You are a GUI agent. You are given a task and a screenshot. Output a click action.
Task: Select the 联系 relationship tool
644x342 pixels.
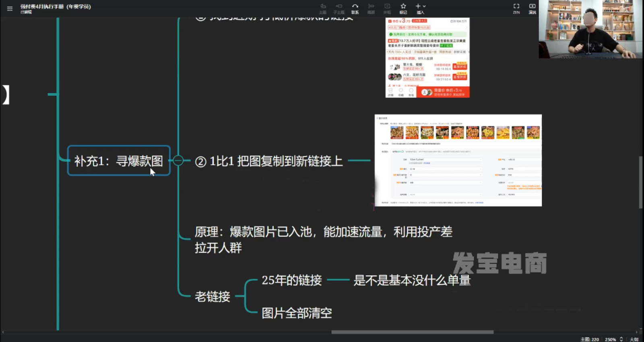(355, 8)
